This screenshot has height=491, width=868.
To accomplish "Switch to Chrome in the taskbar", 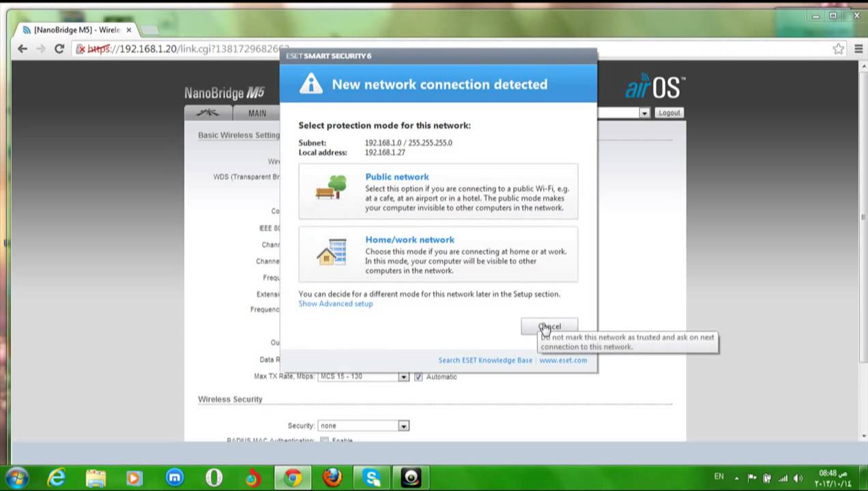I will (x=293, y=478).
